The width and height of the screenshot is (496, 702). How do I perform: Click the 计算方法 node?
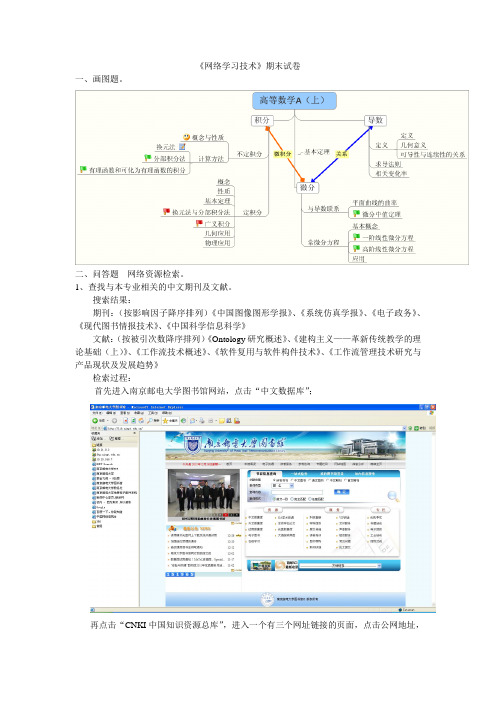click(211, 158)
